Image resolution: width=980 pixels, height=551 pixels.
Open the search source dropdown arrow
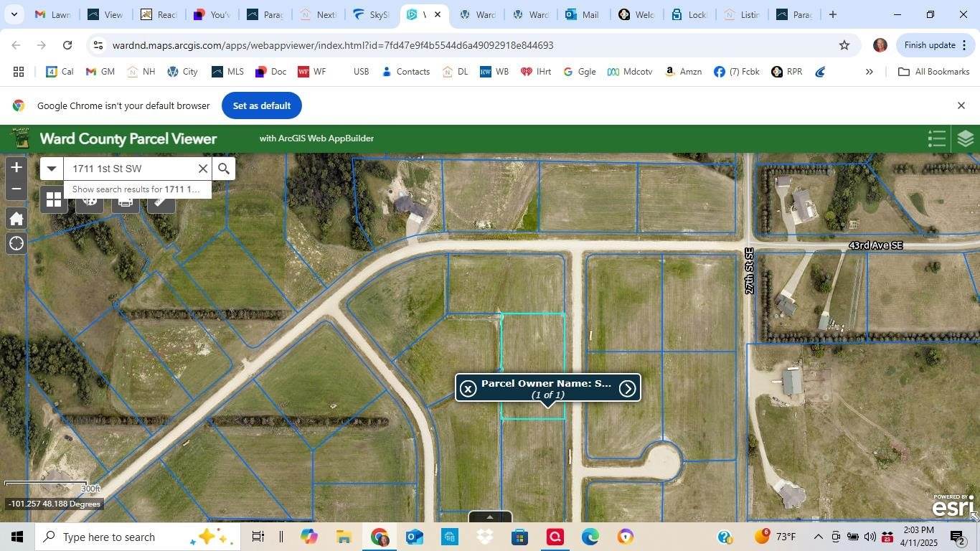click(51, 169)
